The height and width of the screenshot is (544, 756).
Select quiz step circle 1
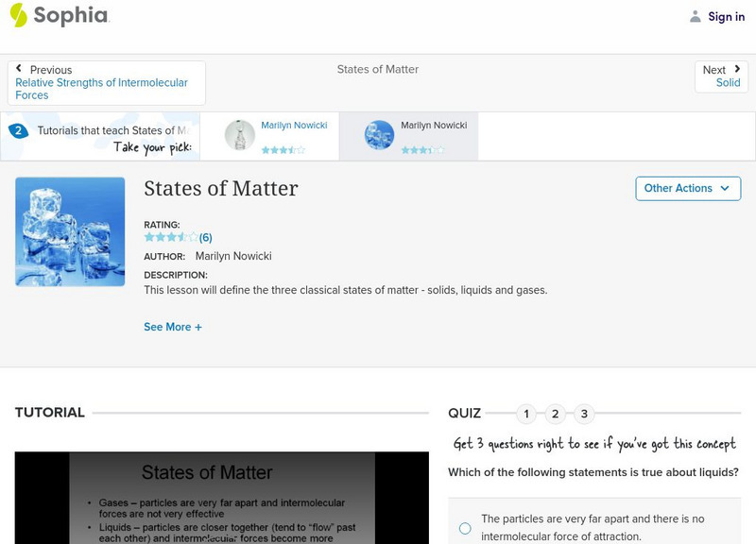click(x=525, y=413)
